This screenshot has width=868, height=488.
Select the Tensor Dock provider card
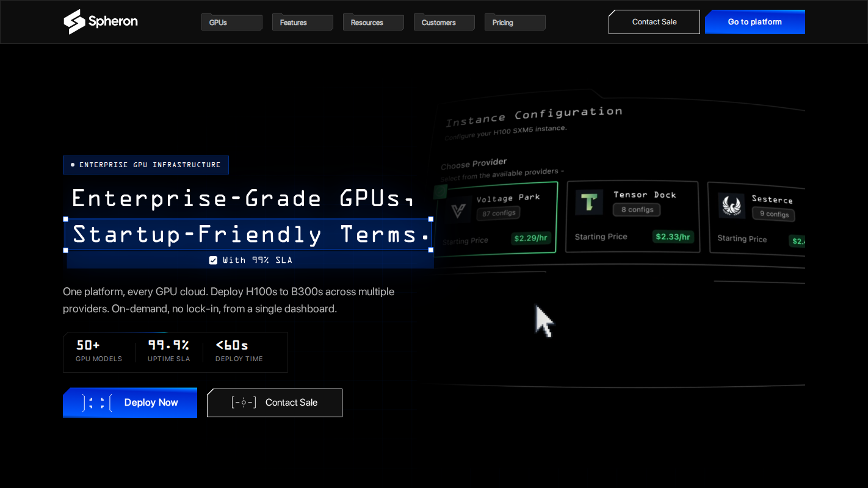click(632, 217)
